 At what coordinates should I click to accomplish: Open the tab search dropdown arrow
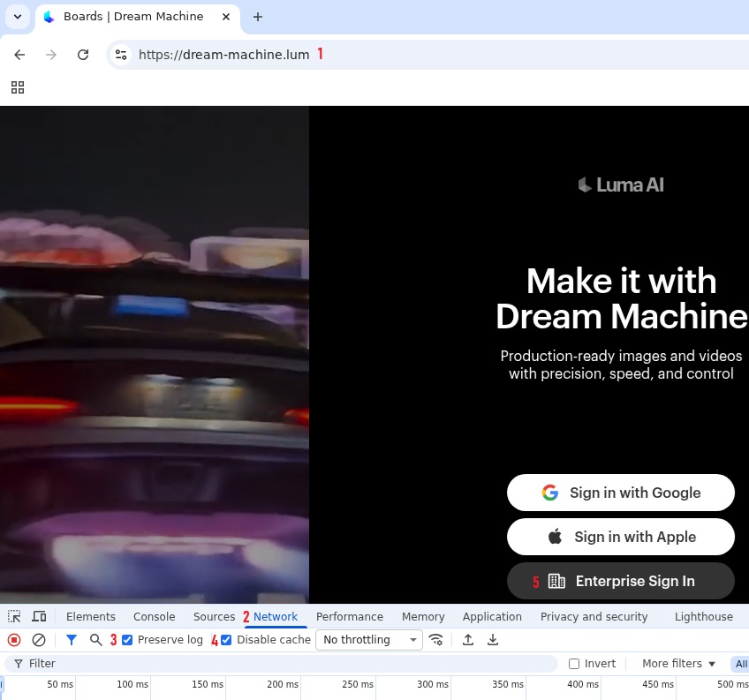[x=18, y=17]
